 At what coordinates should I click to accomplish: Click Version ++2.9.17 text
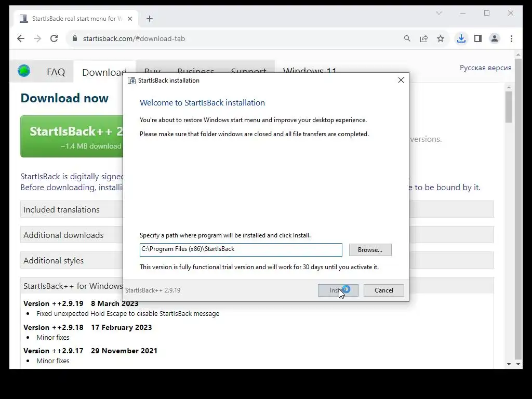click(x=54, y=351)
